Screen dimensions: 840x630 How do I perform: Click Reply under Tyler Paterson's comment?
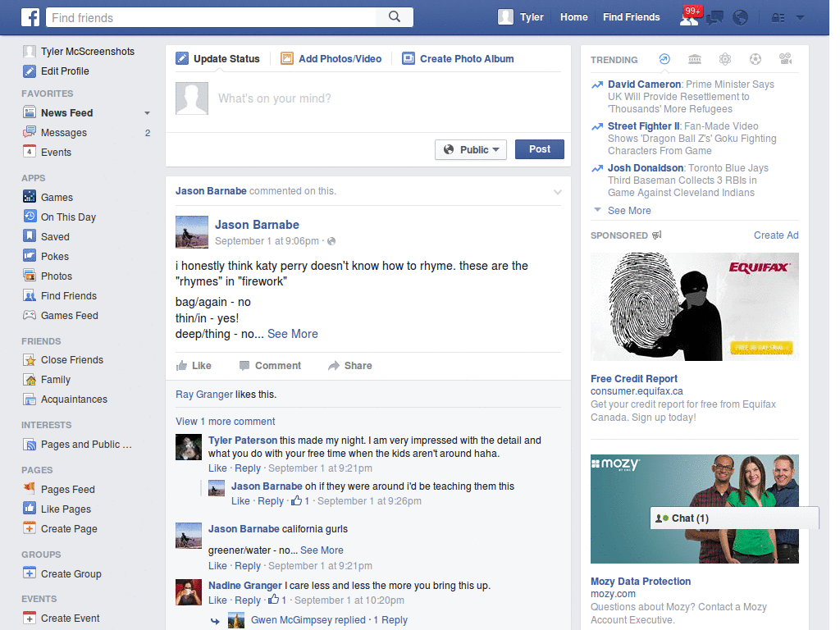248,468
